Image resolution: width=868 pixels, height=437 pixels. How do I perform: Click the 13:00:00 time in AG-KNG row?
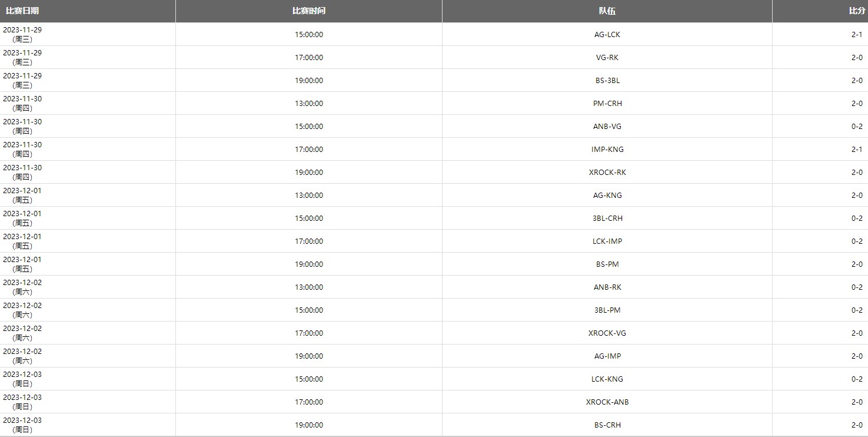click(309, 195)
